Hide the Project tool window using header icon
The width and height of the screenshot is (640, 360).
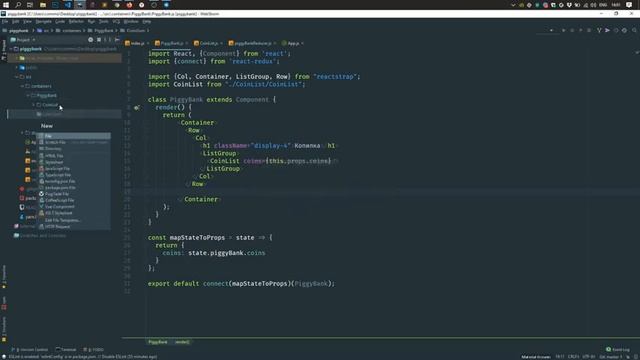coord(117,40)
